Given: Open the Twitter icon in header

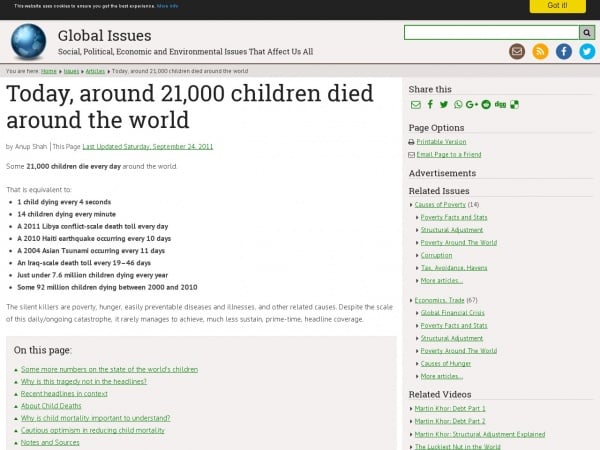Looking at the screenshot, I should coord(587,51).
